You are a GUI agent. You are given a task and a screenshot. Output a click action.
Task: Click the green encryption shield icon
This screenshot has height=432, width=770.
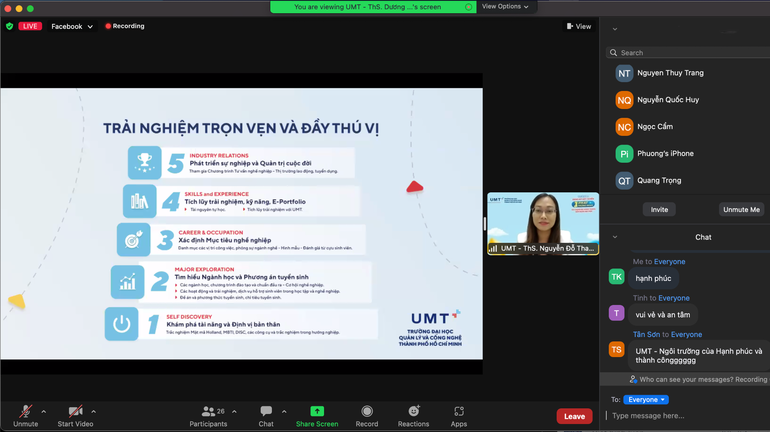coord(9,26)
